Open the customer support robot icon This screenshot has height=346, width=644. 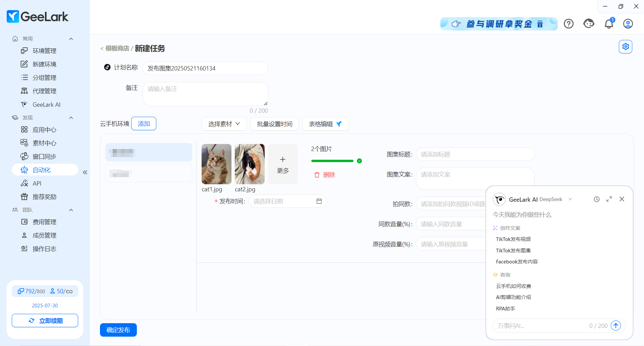pos(589,24)
